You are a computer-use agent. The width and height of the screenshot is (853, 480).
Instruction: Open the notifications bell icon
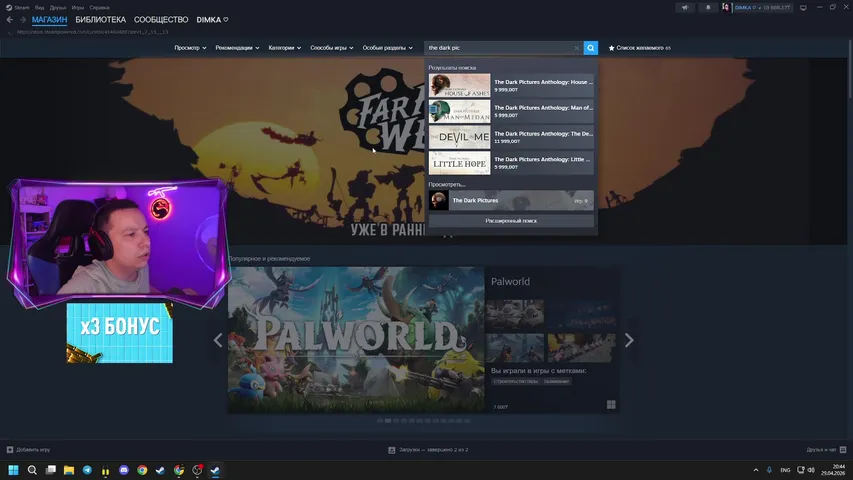click(x=708, y=8)
